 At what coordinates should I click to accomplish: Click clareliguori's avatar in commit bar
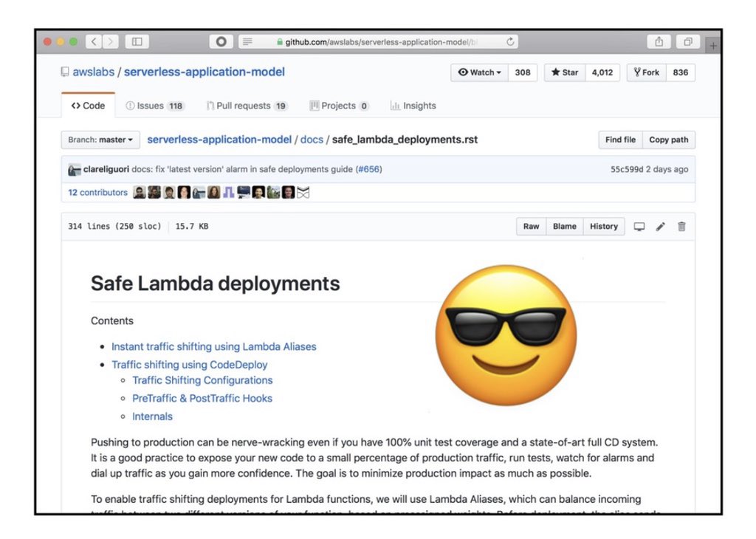(x=75, y=170)
